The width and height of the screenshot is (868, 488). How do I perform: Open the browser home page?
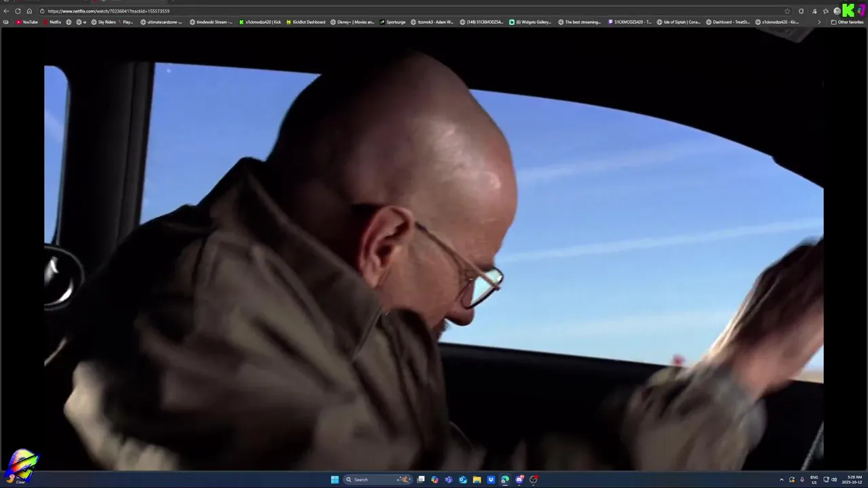(x=29, y=11)
